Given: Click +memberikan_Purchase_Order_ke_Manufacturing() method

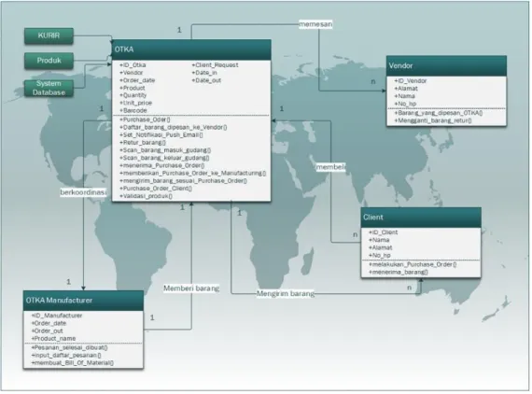Looking at the screenshot, I should pyautogui.click(x=192, y=173).
